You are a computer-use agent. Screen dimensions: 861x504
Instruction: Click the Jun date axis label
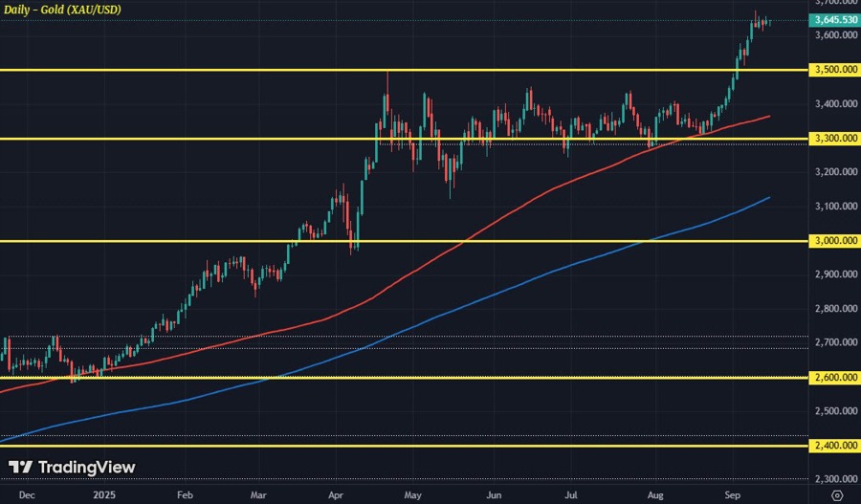tap(494, 495)
